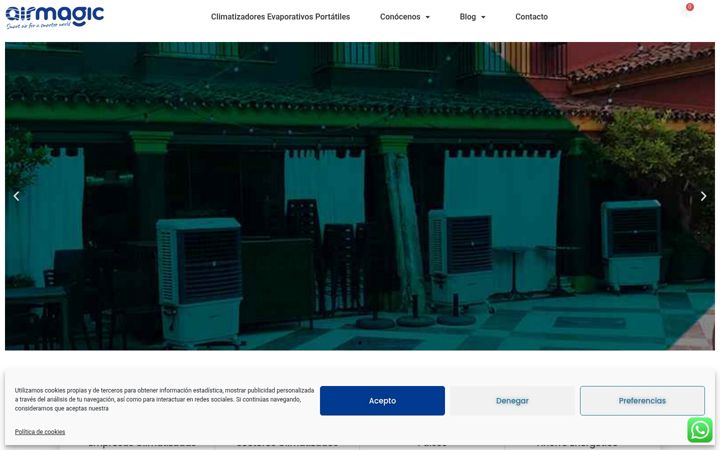This screenshot has width=720, height=450.
Task: Expand the Blog dropdown menu
Action: (472, 17)
